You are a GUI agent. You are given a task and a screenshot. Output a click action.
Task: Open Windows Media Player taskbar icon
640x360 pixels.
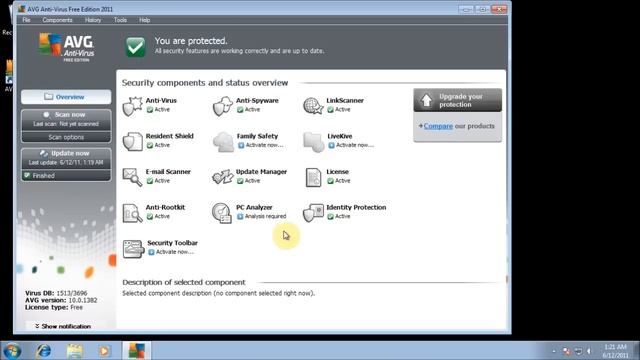[104, 351]
